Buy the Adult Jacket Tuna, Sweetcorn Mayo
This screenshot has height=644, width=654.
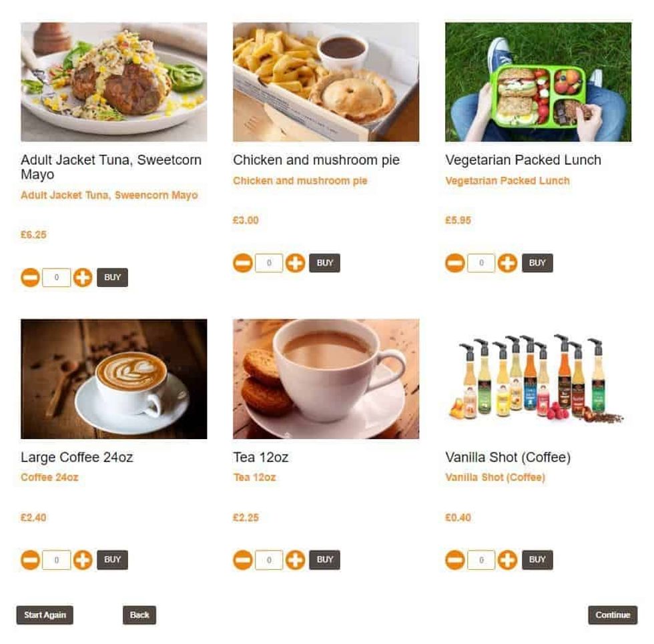pyautogui.click(x=113, y=278)
